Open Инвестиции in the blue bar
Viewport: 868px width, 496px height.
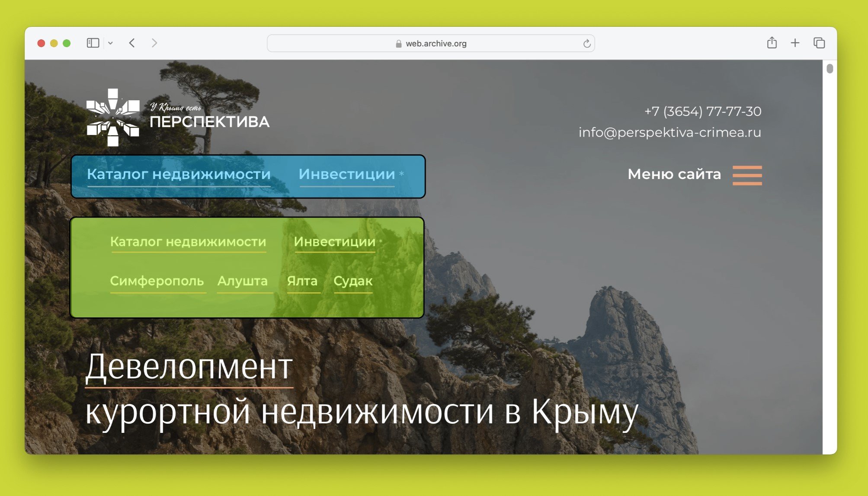point(347,174)
